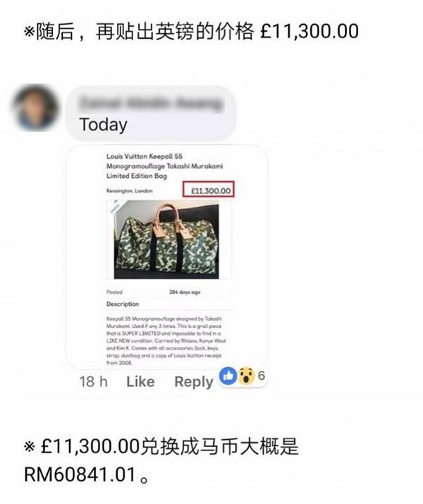The image size is (423, 504).
Task: Click the camouflage Keepall bag photo
Action: 166,240
